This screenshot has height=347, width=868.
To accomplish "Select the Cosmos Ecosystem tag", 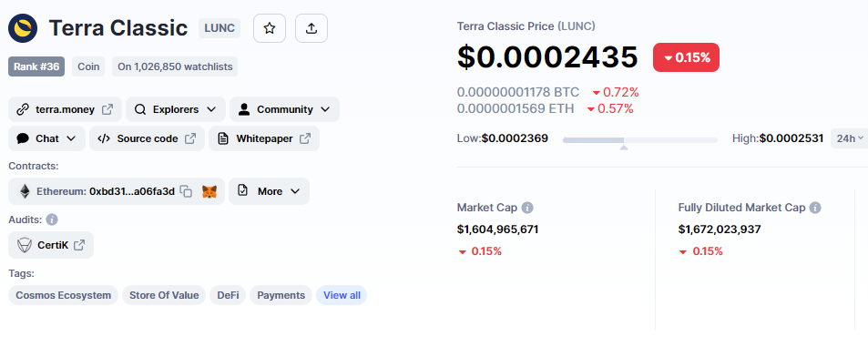I will [x=63, y=295].
